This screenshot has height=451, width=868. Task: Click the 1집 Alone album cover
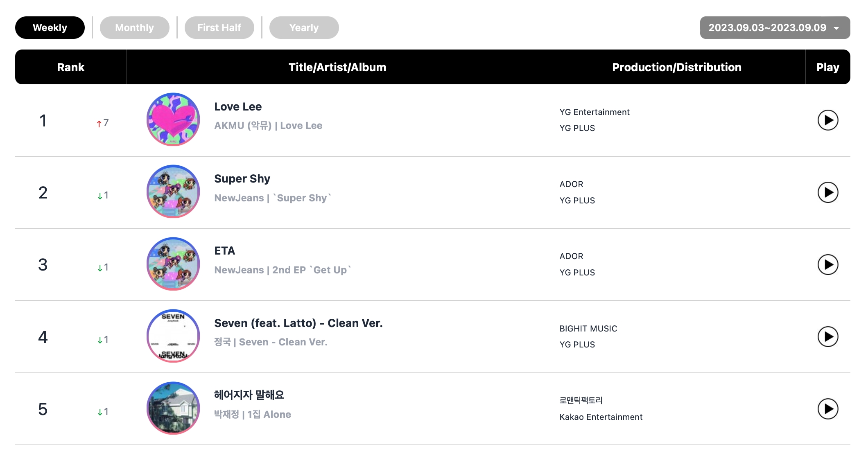(x=173, y=408)
